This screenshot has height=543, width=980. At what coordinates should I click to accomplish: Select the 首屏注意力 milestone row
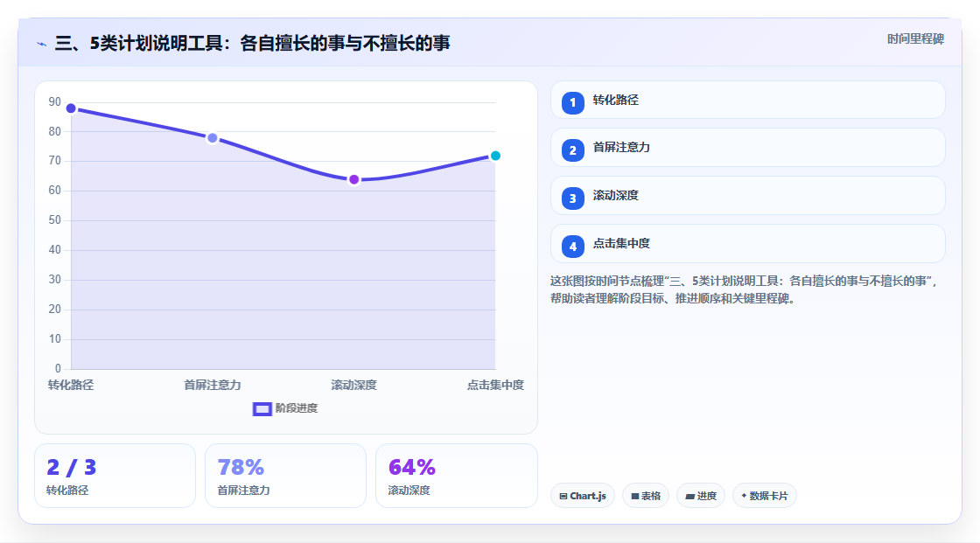click(747, 148)
